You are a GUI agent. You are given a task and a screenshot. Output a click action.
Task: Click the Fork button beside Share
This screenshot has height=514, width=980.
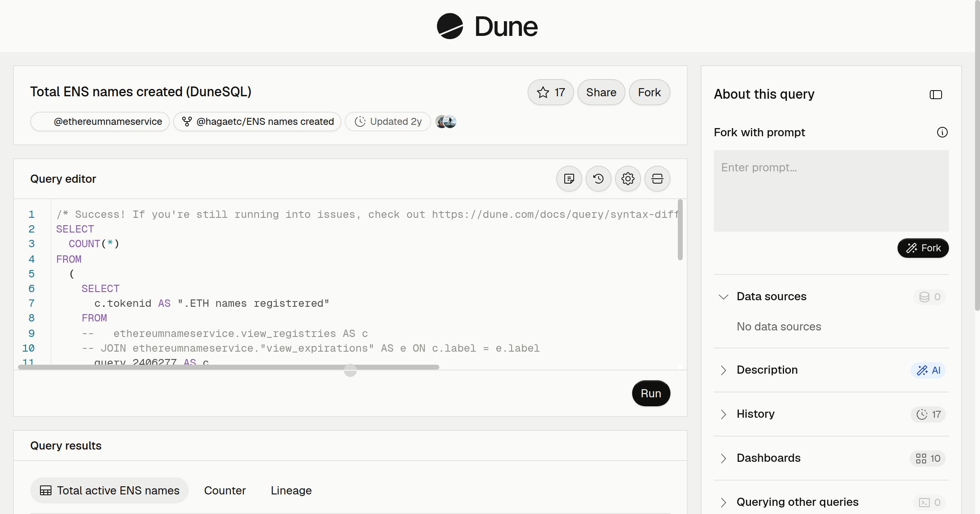point(649,92)
